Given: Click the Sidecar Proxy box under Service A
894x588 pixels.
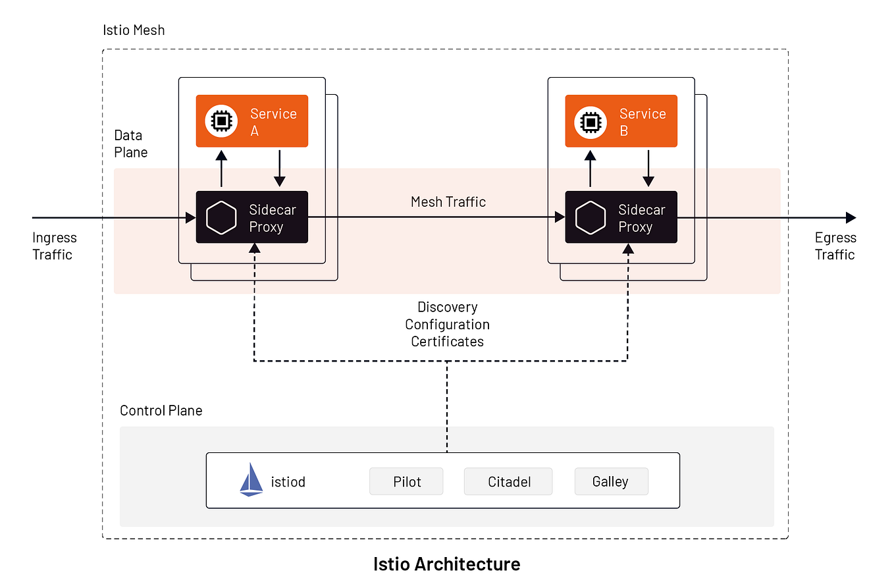Looking at the screenshot, I should point(252,217).
